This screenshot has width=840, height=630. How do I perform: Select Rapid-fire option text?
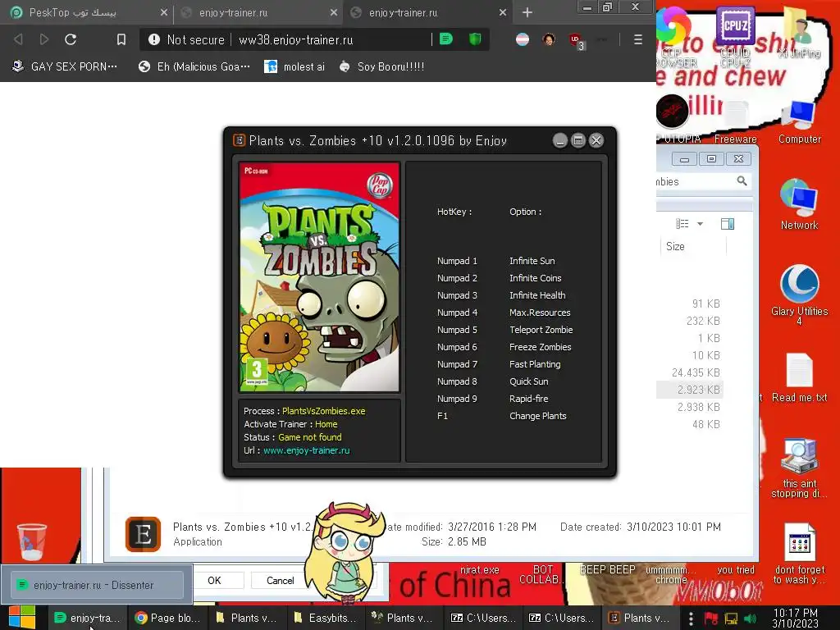529,399
